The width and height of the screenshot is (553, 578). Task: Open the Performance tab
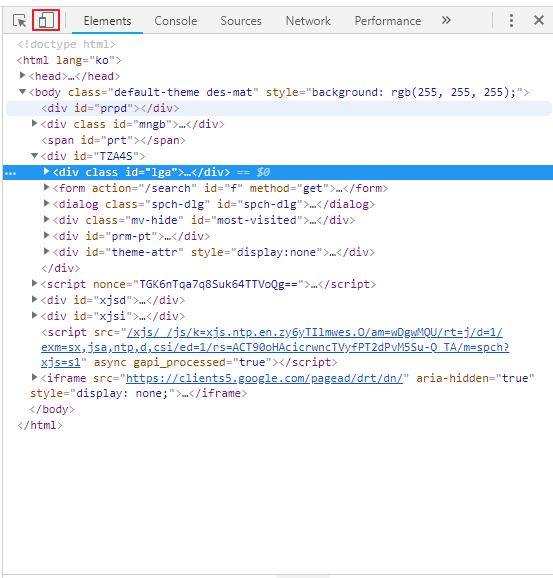point(388,21)
